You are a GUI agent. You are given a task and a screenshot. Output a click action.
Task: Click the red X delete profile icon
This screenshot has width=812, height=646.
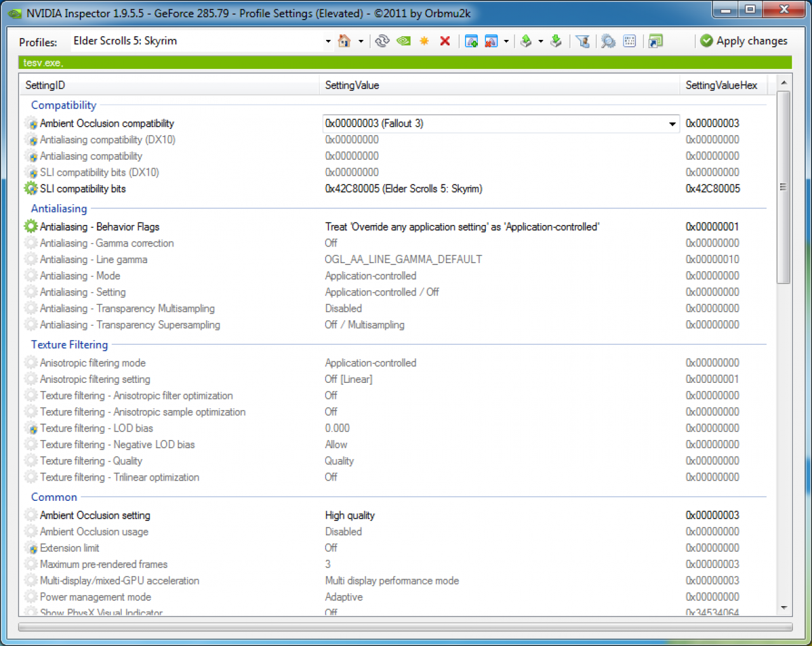click(445, 41)
